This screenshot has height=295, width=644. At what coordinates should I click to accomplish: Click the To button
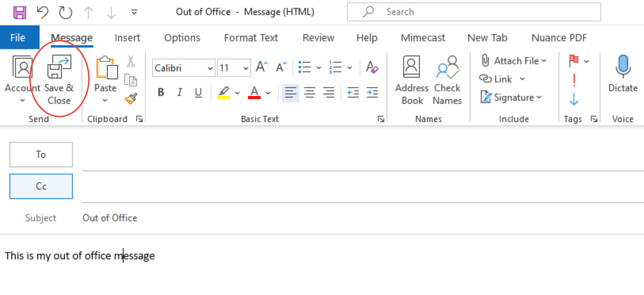[41, 155]
